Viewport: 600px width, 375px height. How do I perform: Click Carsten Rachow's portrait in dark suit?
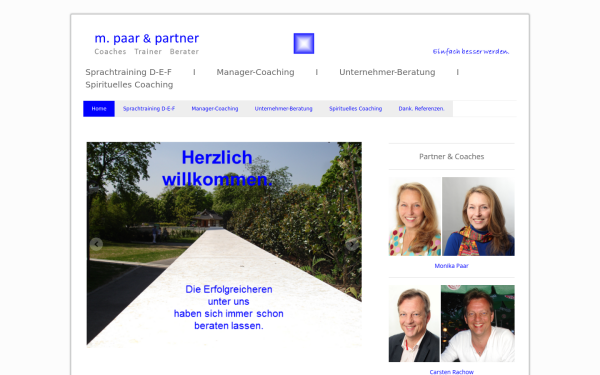[x=414, y=323]
